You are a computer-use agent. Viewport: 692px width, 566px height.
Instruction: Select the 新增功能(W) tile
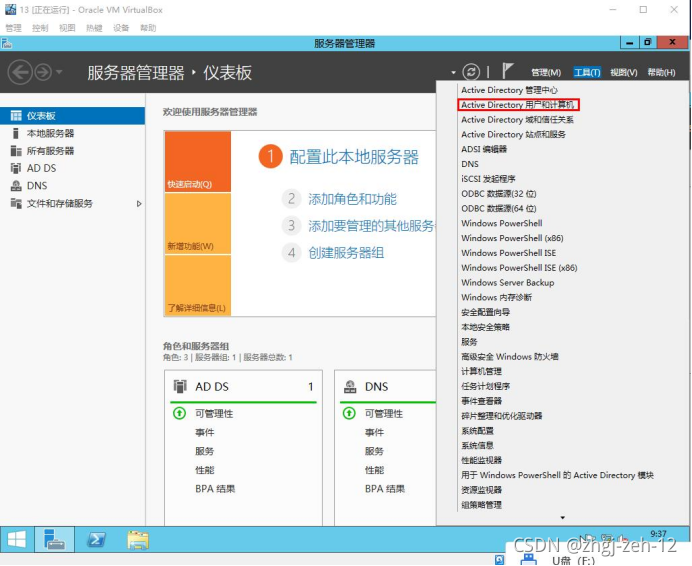click(x=198, y=224)
